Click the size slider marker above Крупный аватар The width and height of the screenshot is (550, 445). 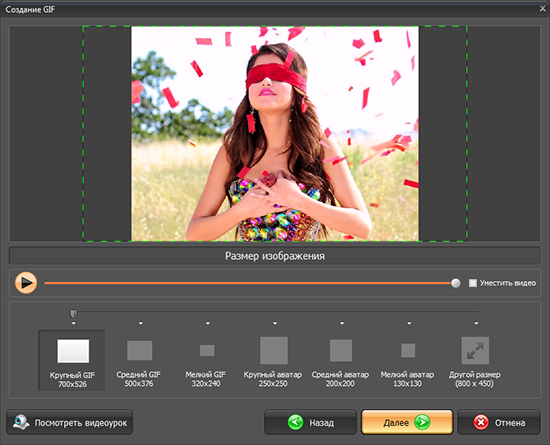point(275,323)
